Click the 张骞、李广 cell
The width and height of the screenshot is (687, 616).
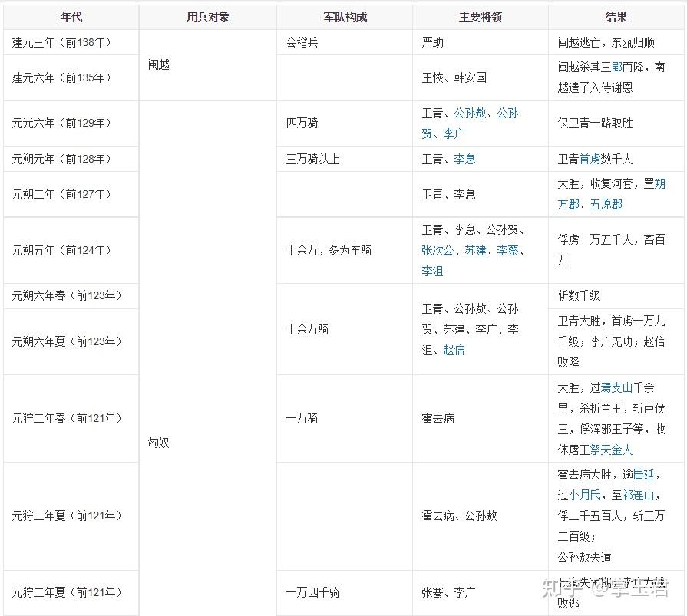481,593
